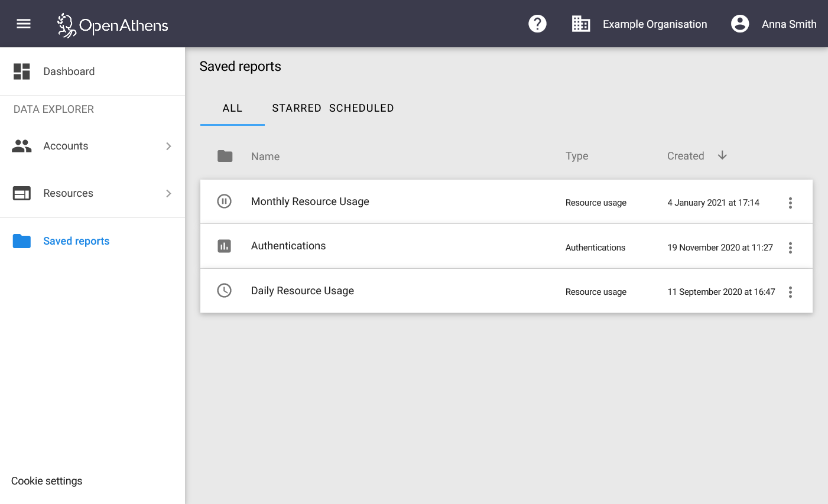
Task: Open the three-dot menu for Daily Resource Usage
Action: click(790, 292)
